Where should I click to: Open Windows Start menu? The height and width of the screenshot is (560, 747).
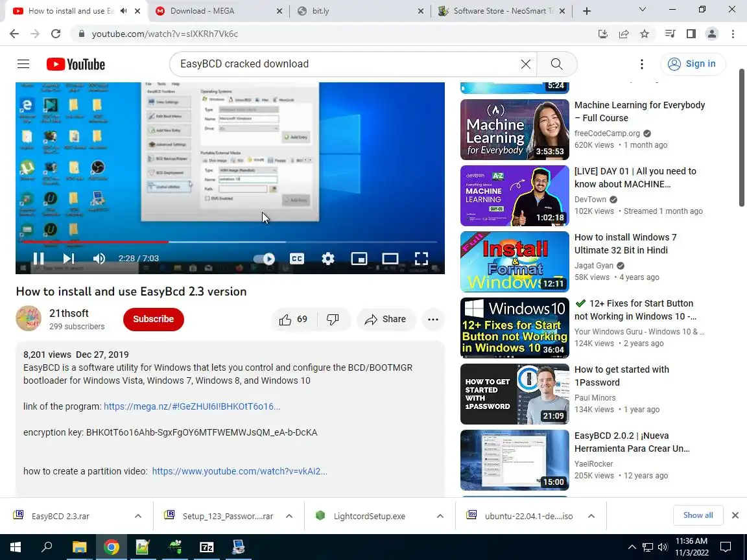click(x=16, y=547)
